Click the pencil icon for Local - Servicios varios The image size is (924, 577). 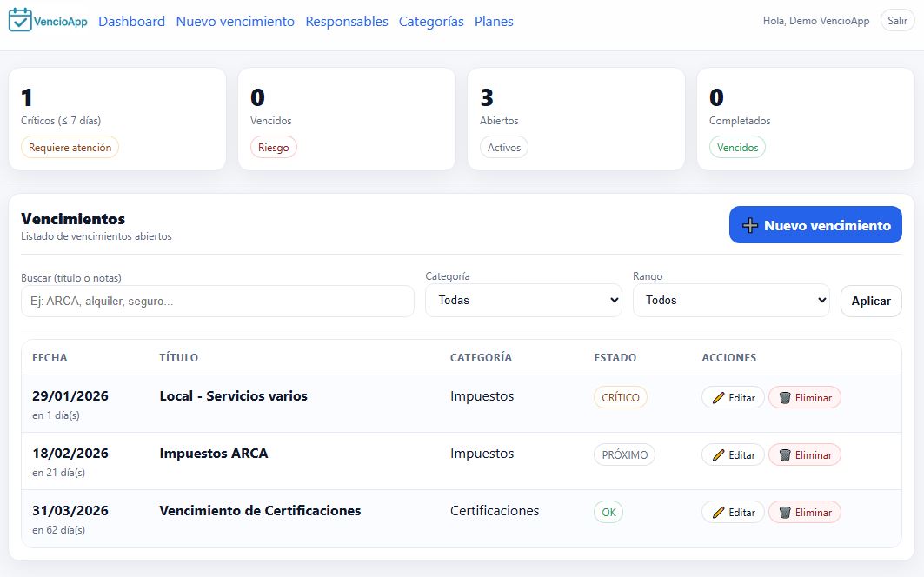(719, 397)
